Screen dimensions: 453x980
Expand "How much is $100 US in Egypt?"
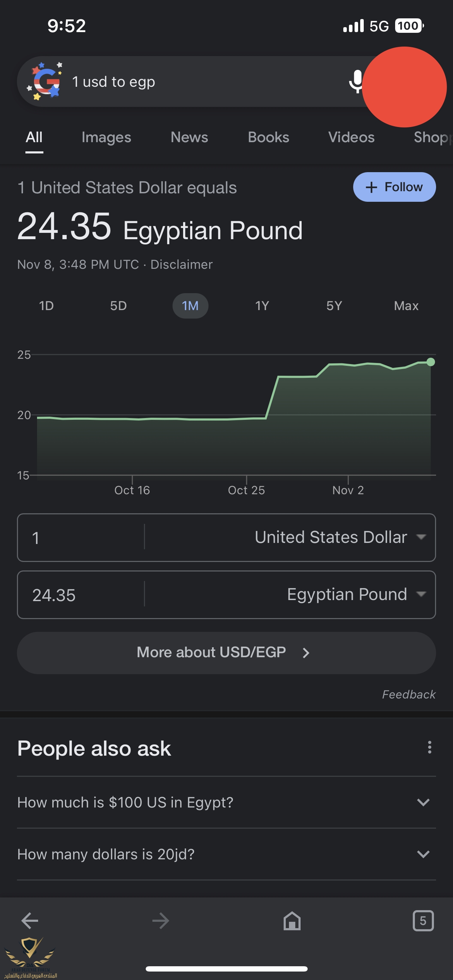point(226,802)
